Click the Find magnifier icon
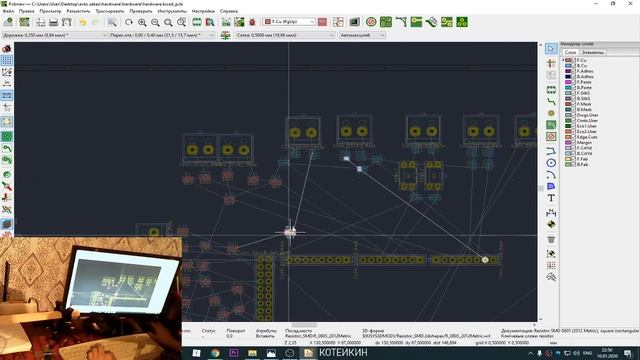 (112, 22)
